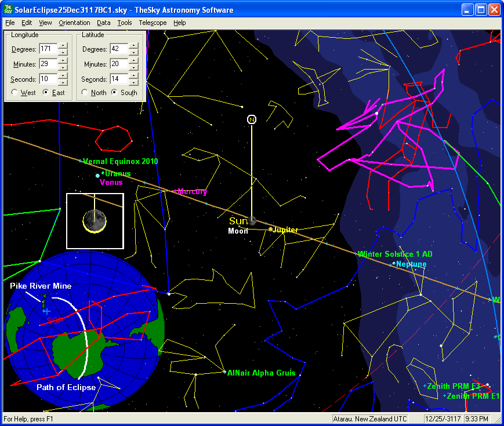The height and width of the screenshot is (426, 504).
Task: Select the Jupiter planet marker
Action: pyautogui.click(x=270, y=230)
